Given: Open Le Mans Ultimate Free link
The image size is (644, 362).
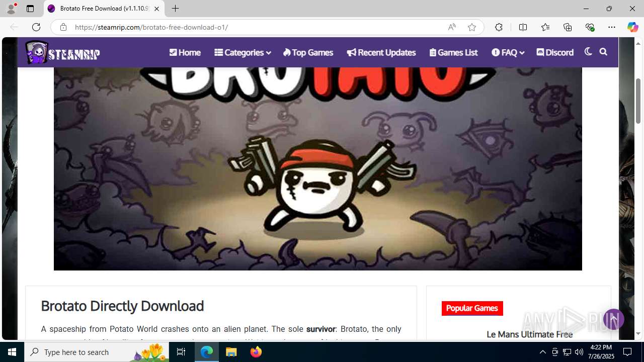Looking at the screenshot, I should [529, 334].
